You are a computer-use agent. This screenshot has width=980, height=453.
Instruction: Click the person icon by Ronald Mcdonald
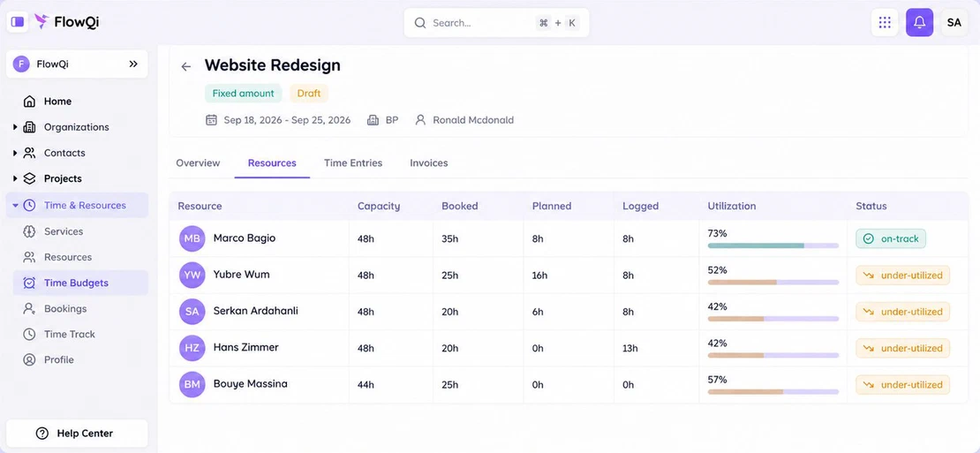point(420,120)
